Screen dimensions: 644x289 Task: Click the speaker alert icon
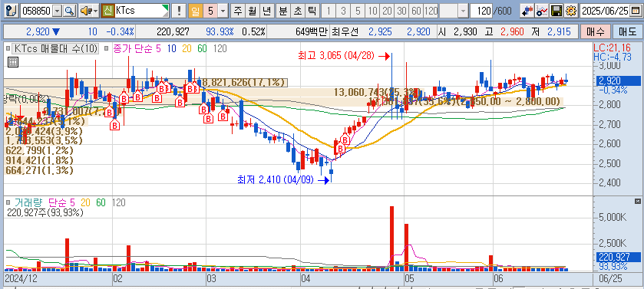[x=85, y=11]
